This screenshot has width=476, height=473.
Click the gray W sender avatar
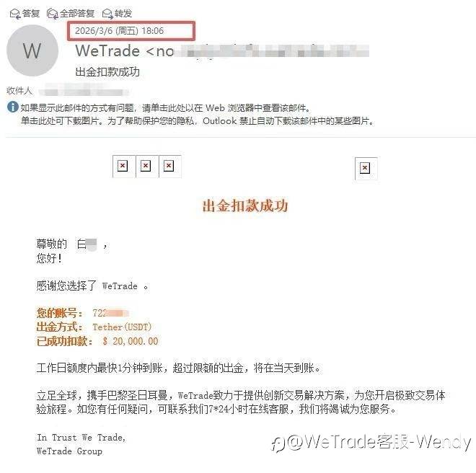click(32, 50)
